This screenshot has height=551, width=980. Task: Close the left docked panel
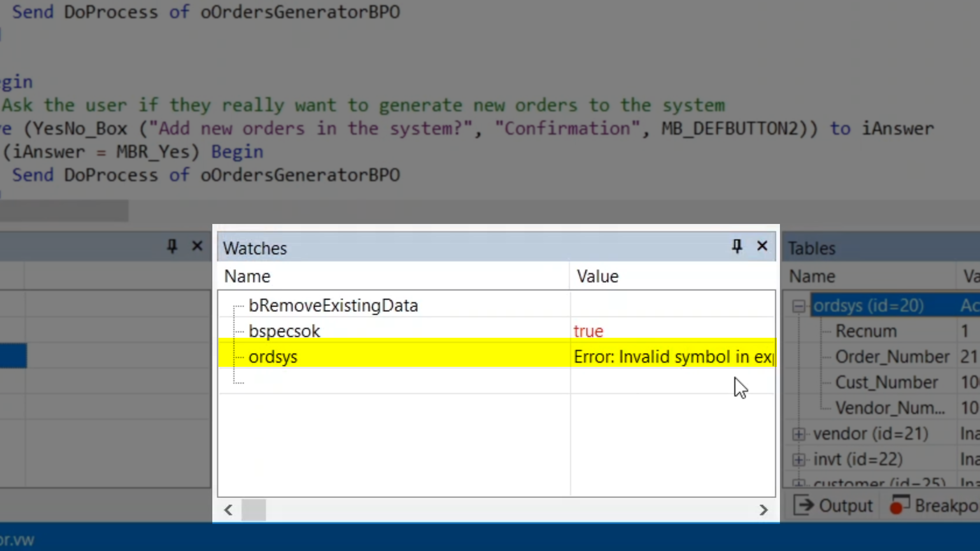click(197, 246)
